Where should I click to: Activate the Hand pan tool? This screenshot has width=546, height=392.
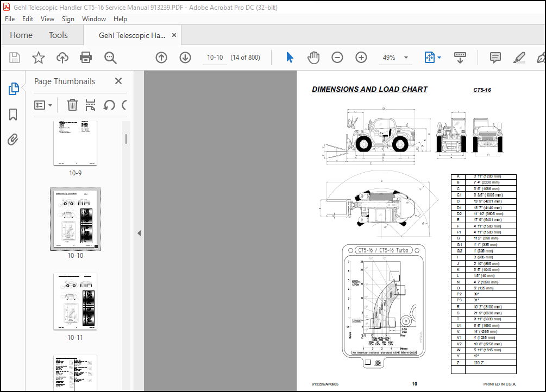tap(313, 58)
